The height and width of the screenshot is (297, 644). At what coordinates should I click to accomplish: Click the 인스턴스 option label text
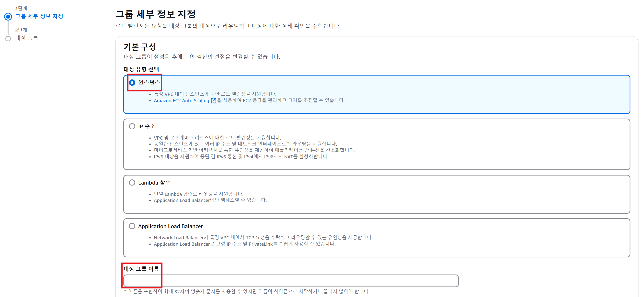pyautogui.click(x=149, y=82)
